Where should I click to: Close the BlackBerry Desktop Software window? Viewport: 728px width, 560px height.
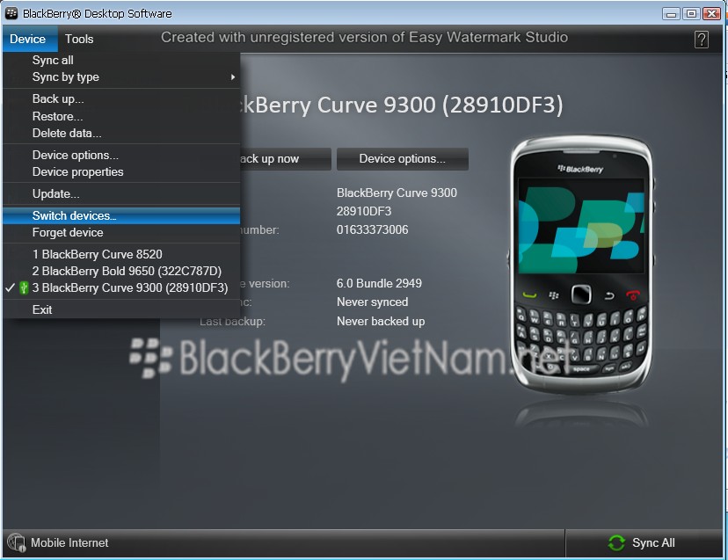[711, 13]
